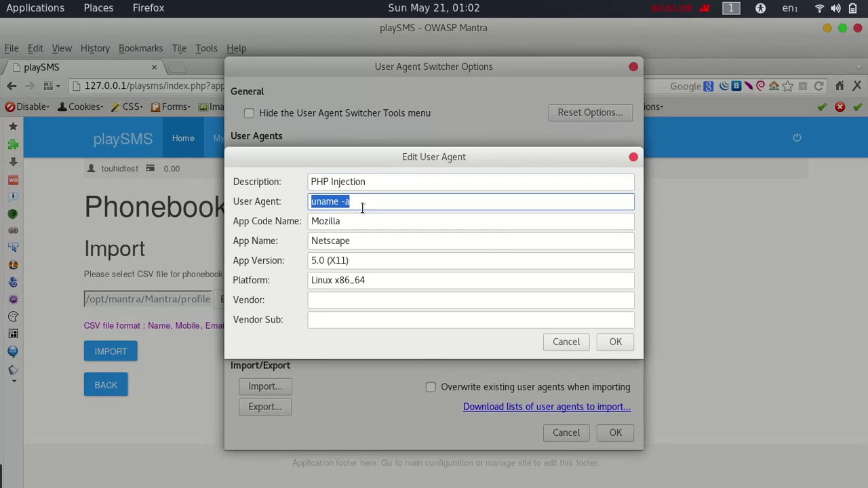Click OK in the Edit User Agent dialog
Viewport: 868px width, 488px height.
pos(615,342)
